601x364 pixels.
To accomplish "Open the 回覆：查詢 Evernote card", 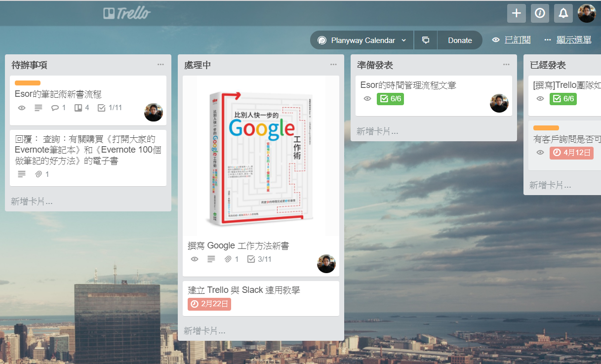I will pos(88,158).
